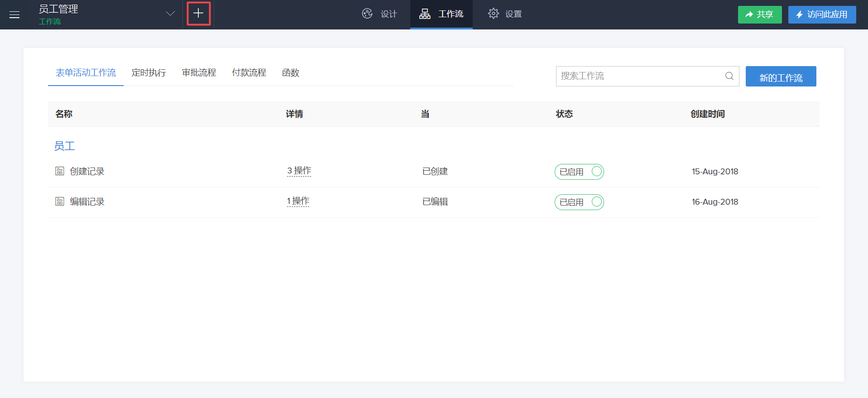Open 设计 tab with palette icon
Screen dimensions: 868x398
[379, 14]
